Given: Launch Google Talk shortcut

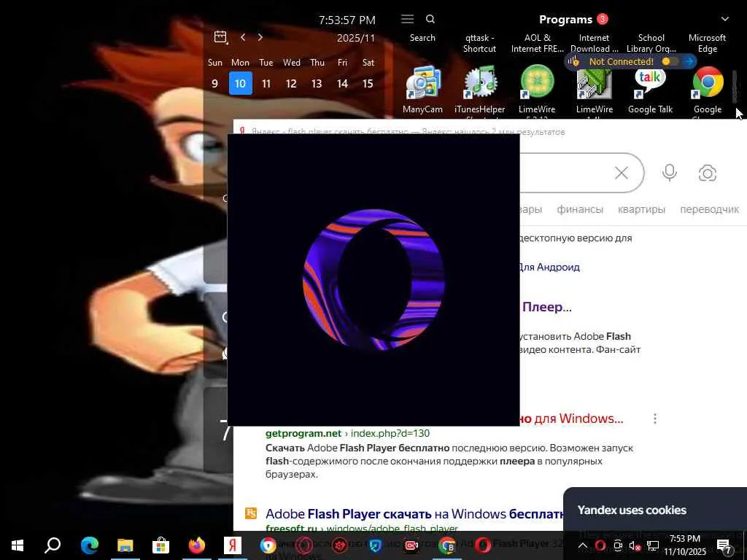Looking at the screenshot, I should [x=650, y=84].
